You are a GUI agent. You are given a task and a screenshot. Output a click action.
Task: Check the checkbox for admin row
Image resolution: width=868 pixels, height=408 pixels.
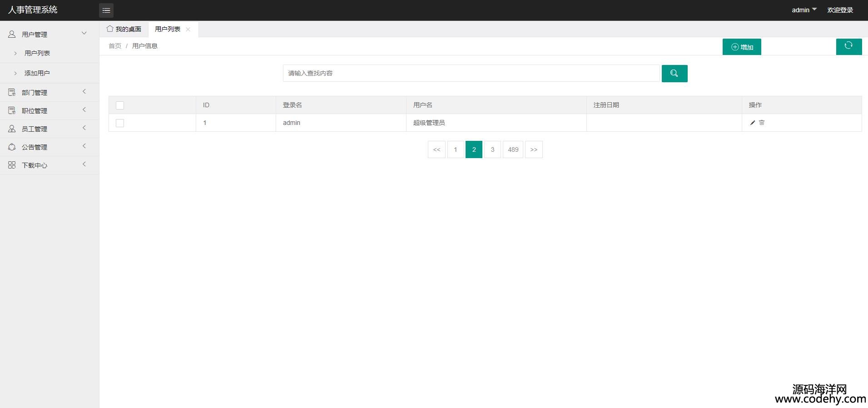120,123
